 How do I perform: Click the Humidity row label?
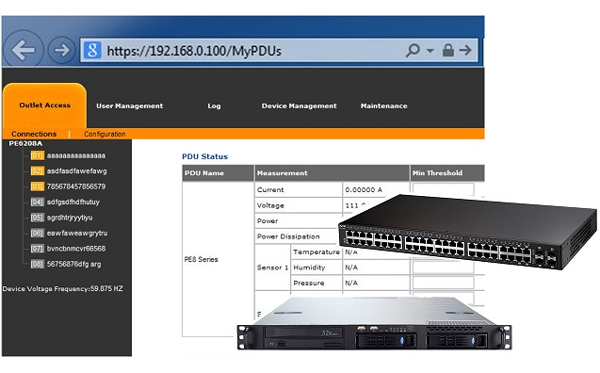click(x=309, y=267)
